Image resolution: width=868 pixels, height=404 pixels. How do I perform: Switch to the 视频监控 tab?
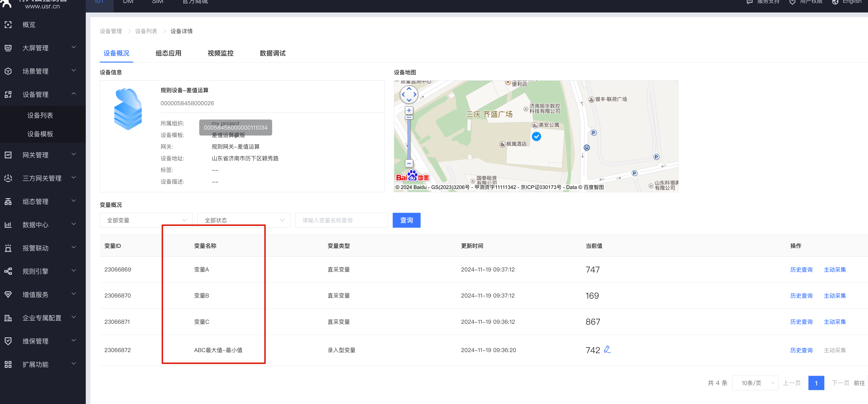pyautogui.click(x=220, y=53)
